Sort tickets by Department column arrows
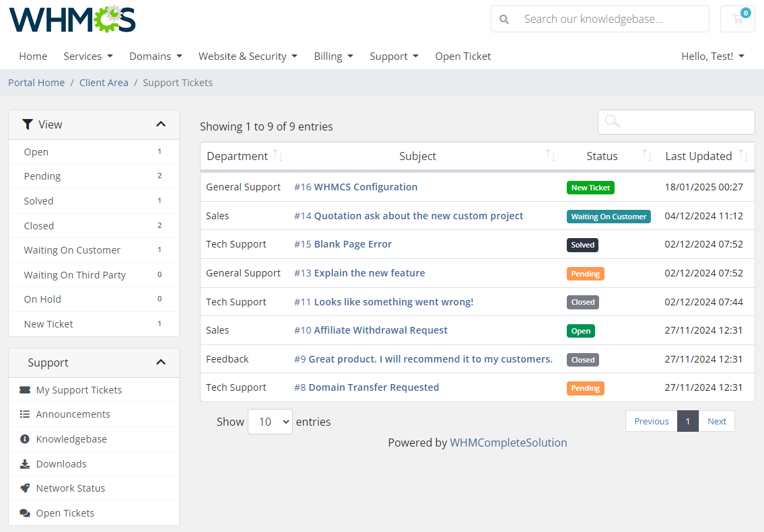Viewport: 764px width, 532px height. pos(278,156)
